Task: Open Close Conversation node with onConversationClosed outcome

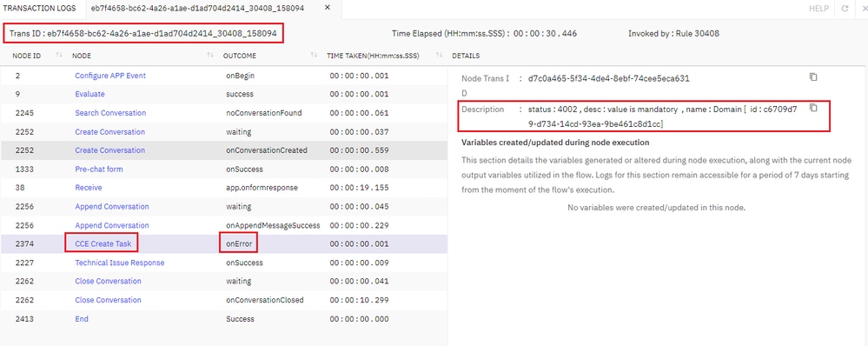Action: click(x=108, y=300)
